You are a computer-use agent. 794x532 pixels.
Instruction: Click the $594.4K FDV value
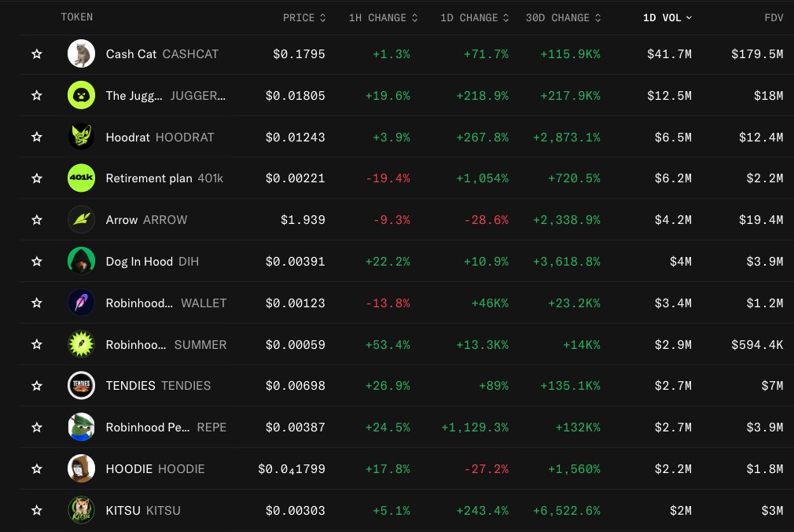pos(757,345)
